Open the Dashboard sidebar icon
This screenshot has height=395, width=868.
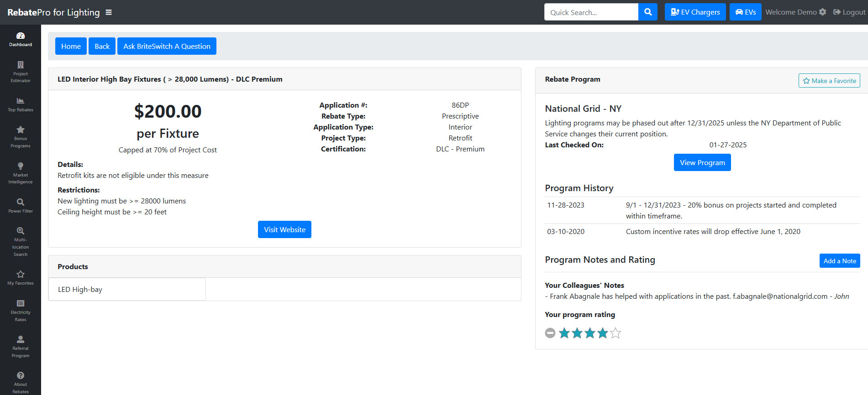click(21, 40)
